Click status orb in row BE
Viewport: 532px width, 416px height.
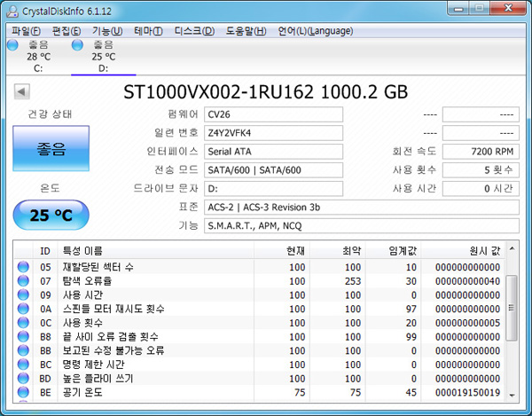pyautogui.click(x=23, y=392)
